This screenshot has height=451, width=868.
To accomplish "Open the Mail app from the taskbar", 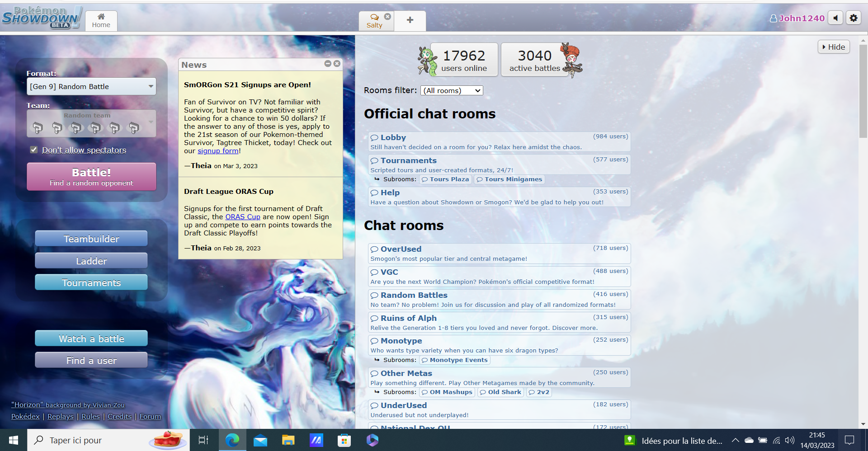I will tap(260, 440).
